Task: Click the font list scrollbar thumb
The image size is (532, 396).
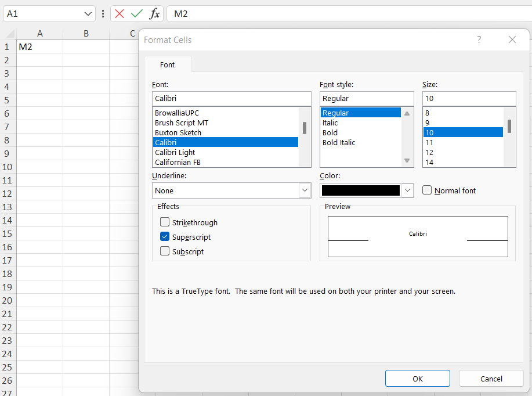Action: [305, 128]
